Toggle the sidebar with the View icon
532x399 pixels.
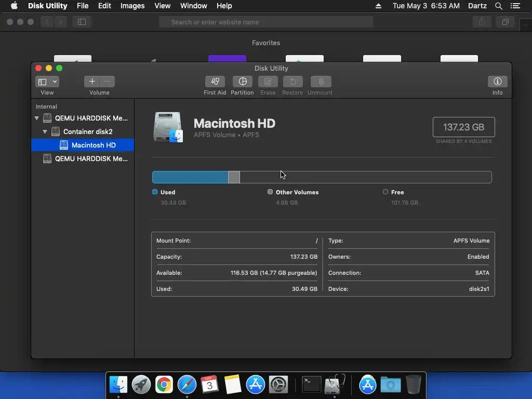pos(43,82)
